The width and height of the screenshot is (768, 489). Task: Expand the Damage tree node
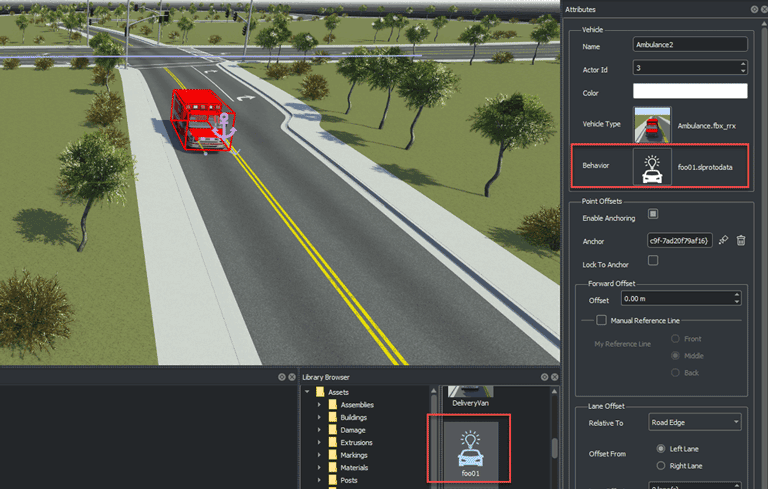point(319,430)
